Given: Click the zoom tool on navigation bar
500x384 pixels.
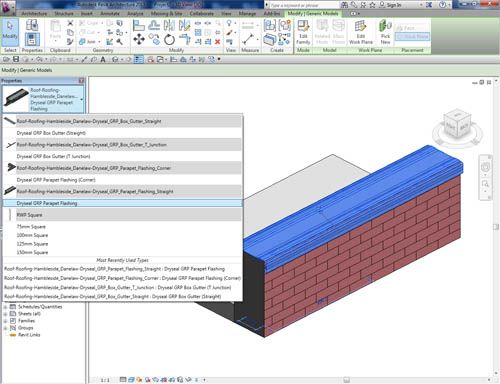Looking at the screenshot, I should tap(485, 184).
